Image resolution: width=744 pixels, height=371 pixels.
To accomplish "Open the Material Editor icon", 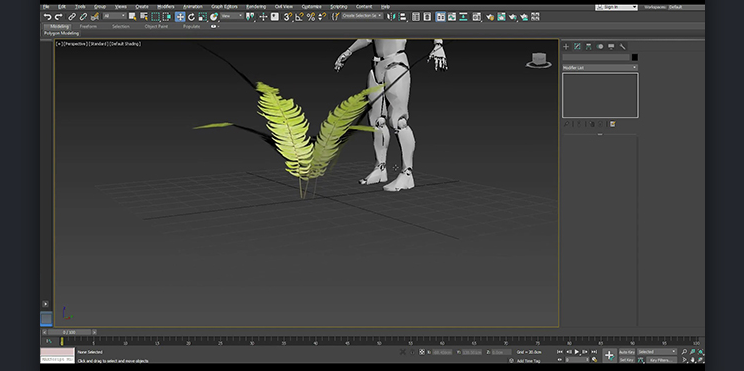I will click(476, 17).
